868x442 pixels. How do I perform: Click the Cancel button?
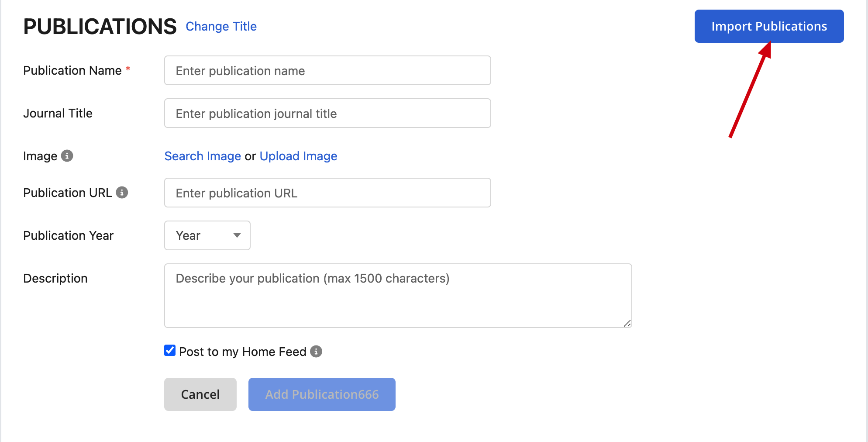tap(200, 394)
